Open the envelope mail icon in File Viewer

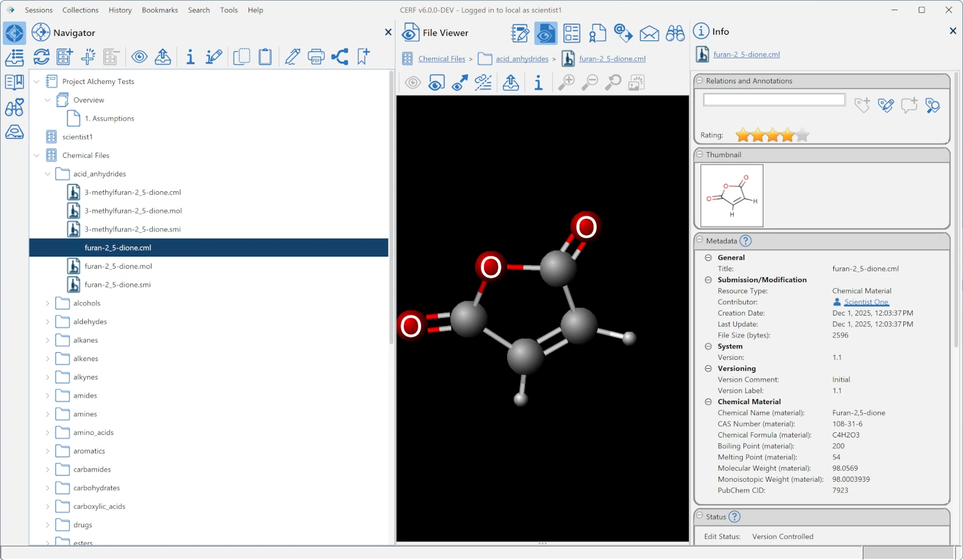click(649, 33)
